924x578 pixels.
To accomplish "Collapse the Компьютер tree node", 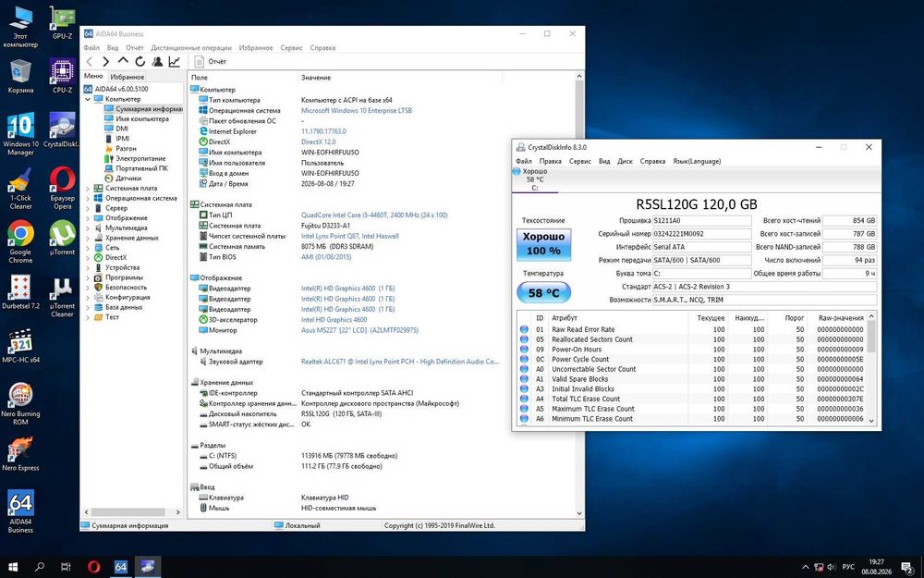I will (88, 99).
